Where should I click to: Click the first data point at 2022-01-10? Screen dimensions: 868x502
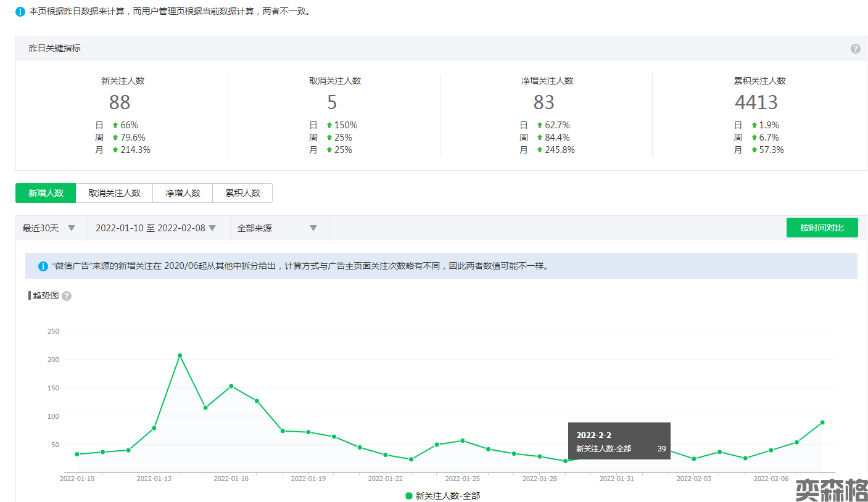(77, 455)
